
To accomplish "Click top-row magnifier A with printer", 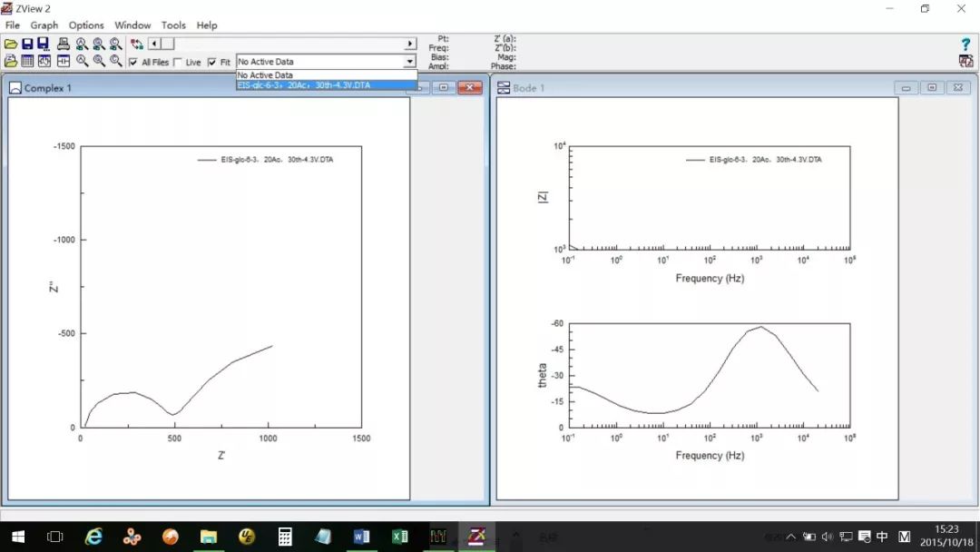I will [82, 44].
